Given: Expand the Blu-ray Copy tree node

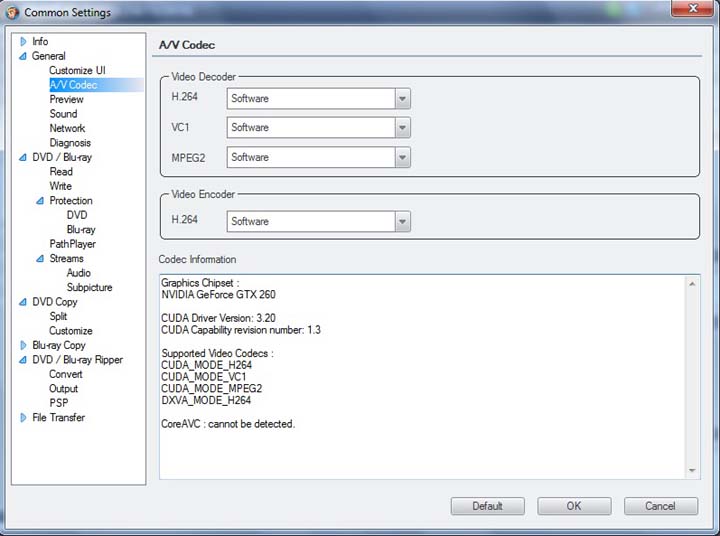Looking at the screenshot, I should [23, 345].
